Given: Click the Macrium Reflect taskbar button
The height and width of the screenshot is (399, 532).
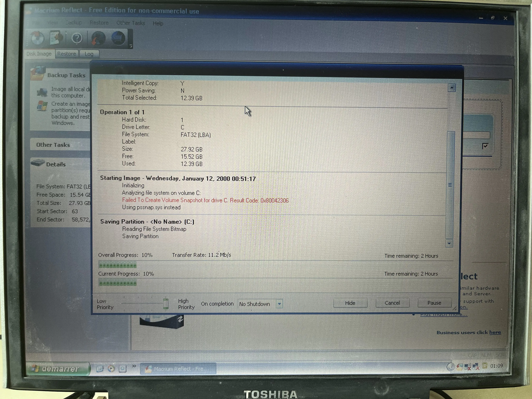Looking at the screenshot, I should click(178, 369).
